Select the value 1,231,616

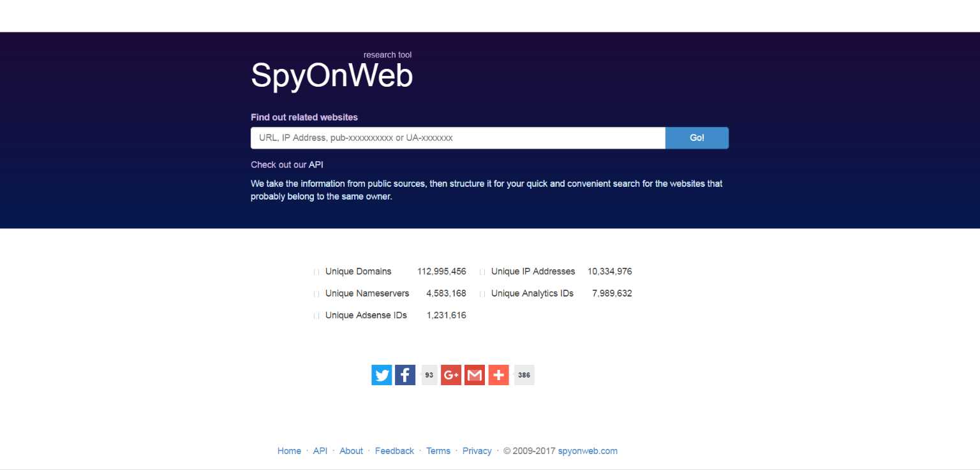(x=446, y=315)
